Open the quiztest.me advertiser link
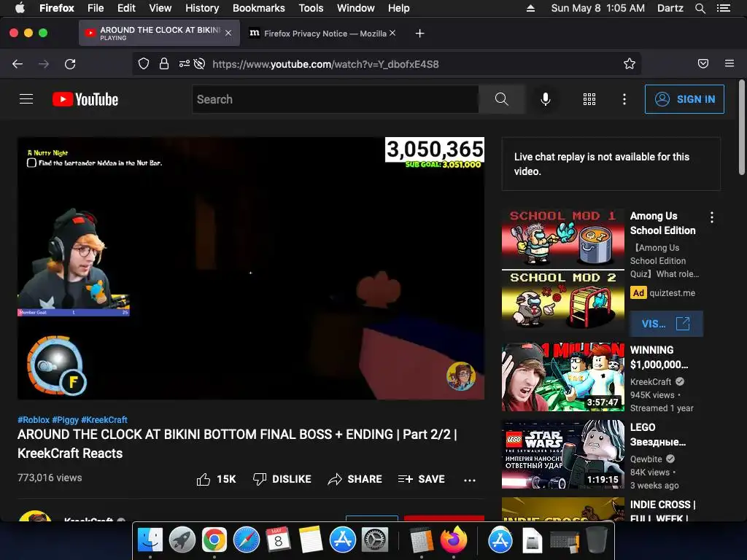The image size is (747, 560). coord(672,293)
